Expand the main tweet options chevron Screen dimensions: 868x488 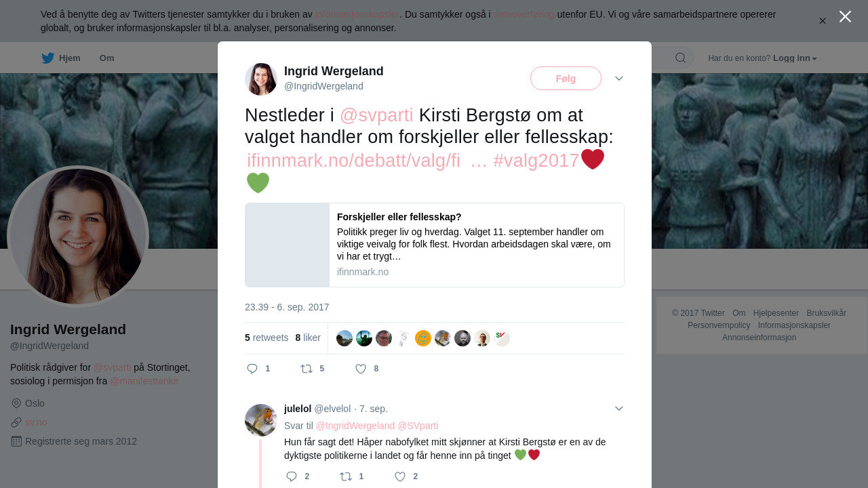point(619,79)
